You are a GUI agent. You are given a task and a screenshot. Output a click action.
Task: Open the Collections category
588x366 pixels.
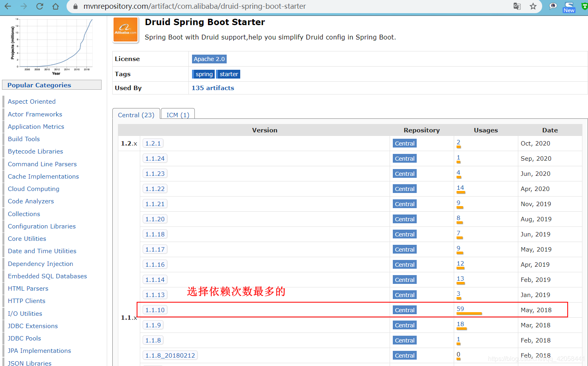[x=24, y=214]
